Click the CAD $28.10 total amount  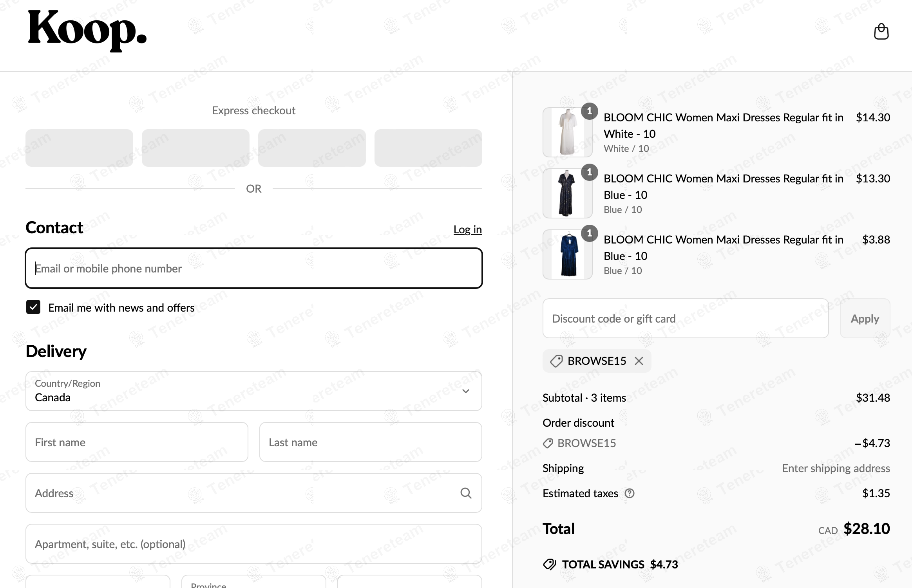854,529
